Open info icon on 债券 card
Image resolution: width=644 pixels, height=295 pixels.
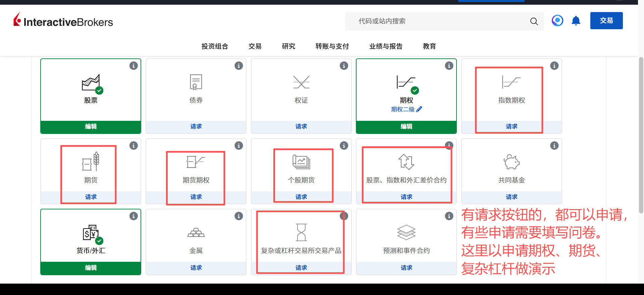point(238,66)
